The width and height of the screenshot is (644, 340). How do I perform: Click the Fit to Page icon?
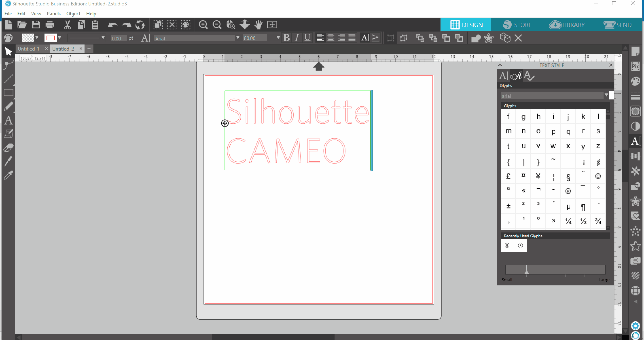[272, 24]
